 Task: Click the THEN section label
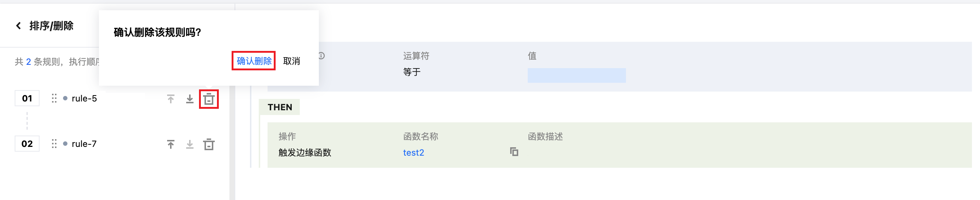pyautogui.click(x=280, y=107)
